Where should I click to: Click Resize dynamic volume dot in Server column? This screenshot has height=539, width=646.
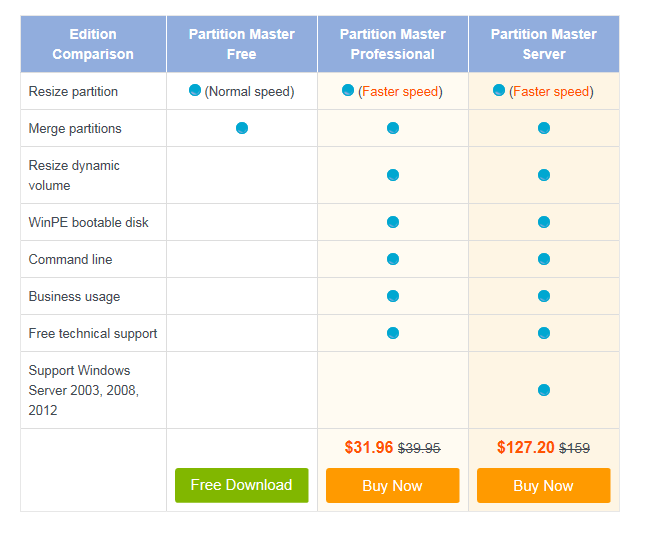pyautogui.click(x=544, y=175)
